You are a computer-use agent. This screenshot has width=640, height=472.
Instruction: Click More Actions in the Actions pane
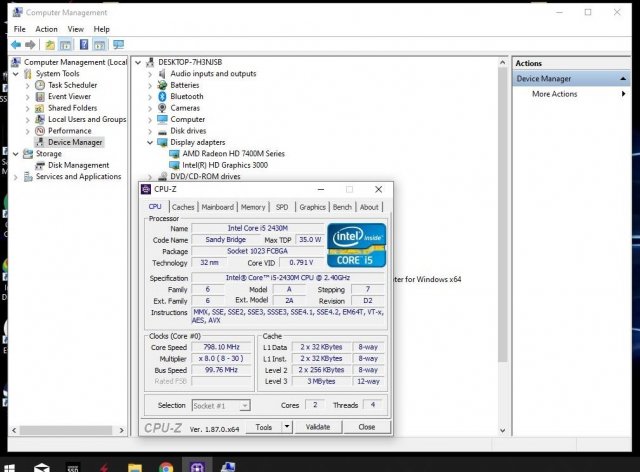(554, 94)
